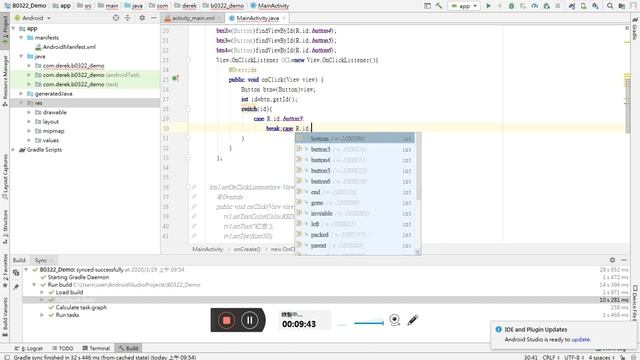
Task: Choose button6 from autocomplete list
Action: [x=354, y=181]
